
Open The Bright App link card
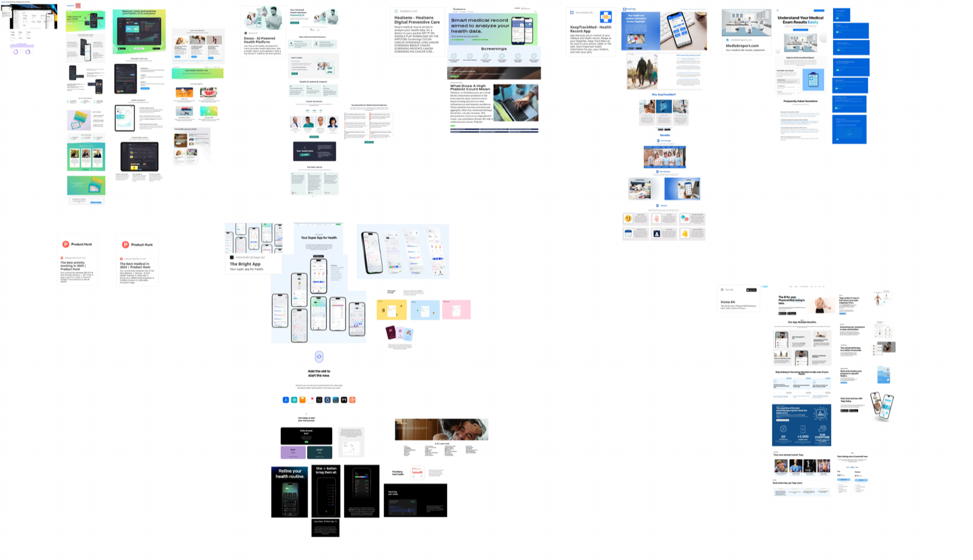(x=254, y=248)
